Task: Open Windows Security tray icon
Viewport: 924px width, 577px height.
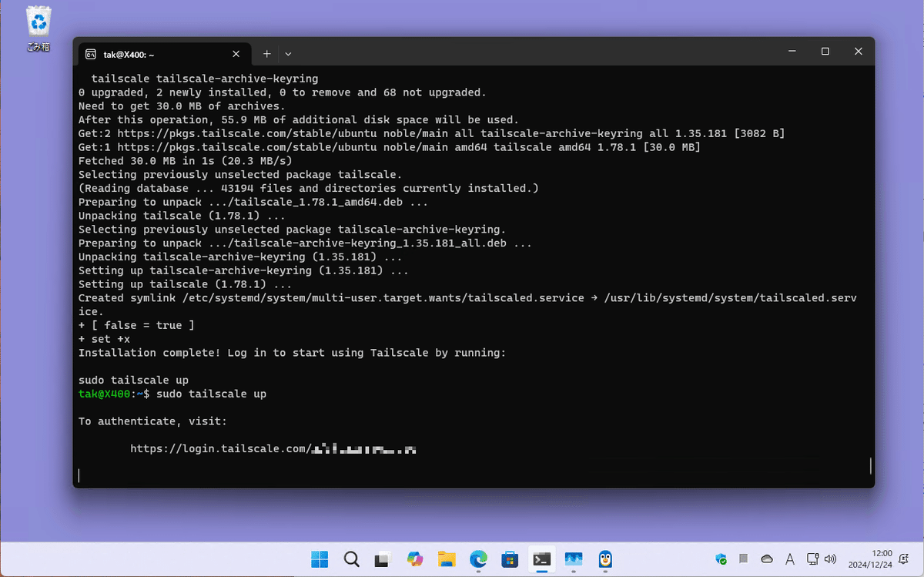Action: [721, 559]
